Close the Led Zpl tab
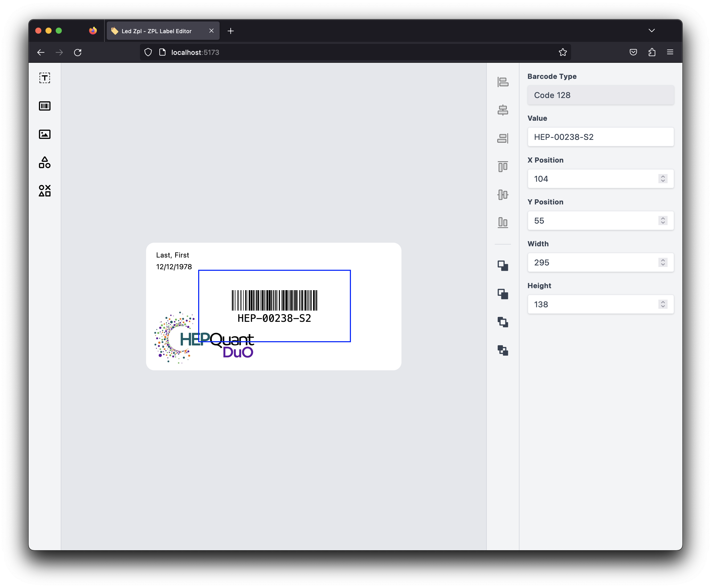 point(211,31)
